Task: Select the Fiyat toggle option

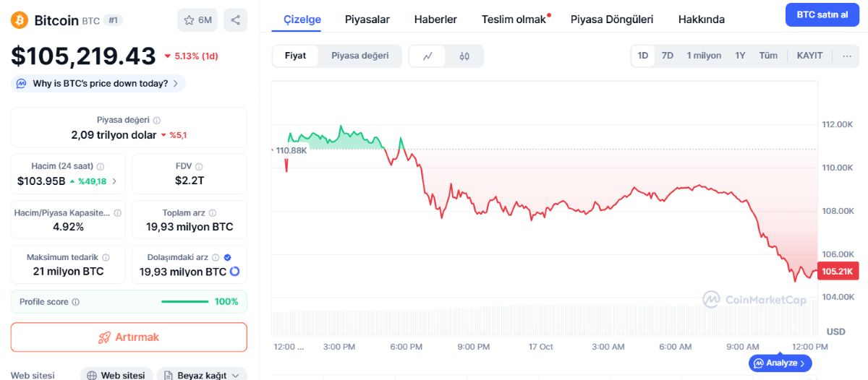Action: [295, 56]
